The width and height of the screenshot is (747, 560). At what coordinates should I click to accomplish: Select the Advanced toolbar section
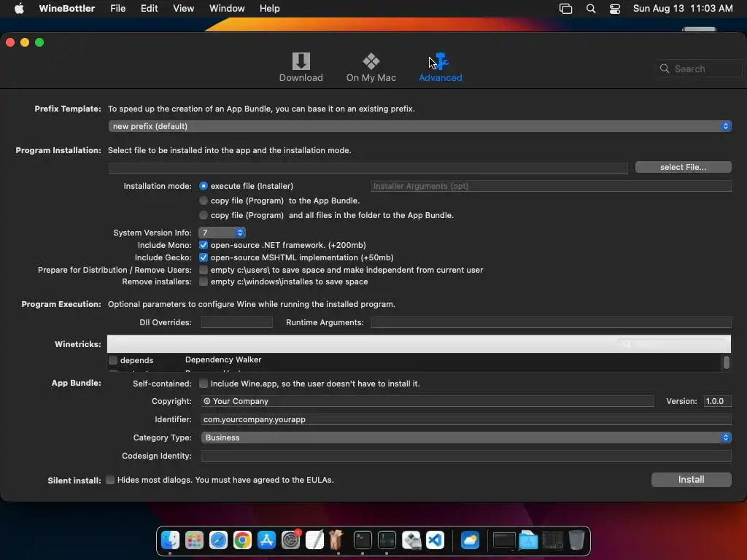click(x=440, y=67)
